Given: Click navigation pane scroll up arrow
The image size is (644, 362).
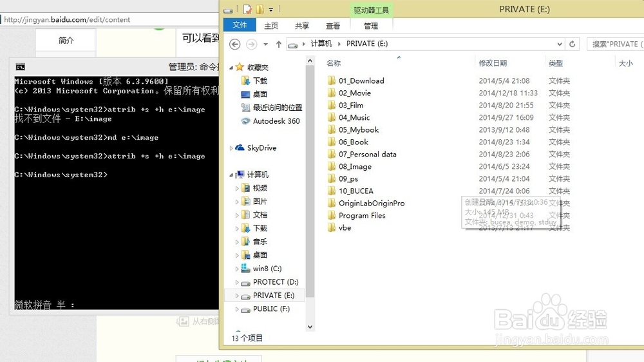Looking at the screenshot, I should point(310,61).
